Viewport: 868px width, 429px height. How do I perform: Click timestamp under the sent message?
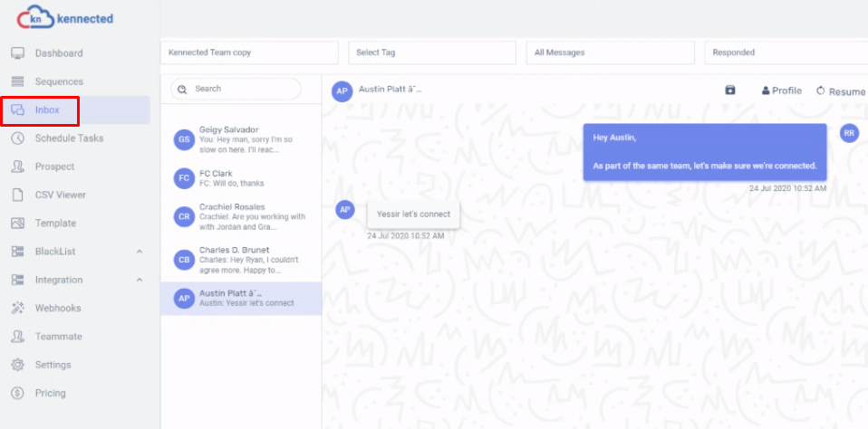[787, 188]
